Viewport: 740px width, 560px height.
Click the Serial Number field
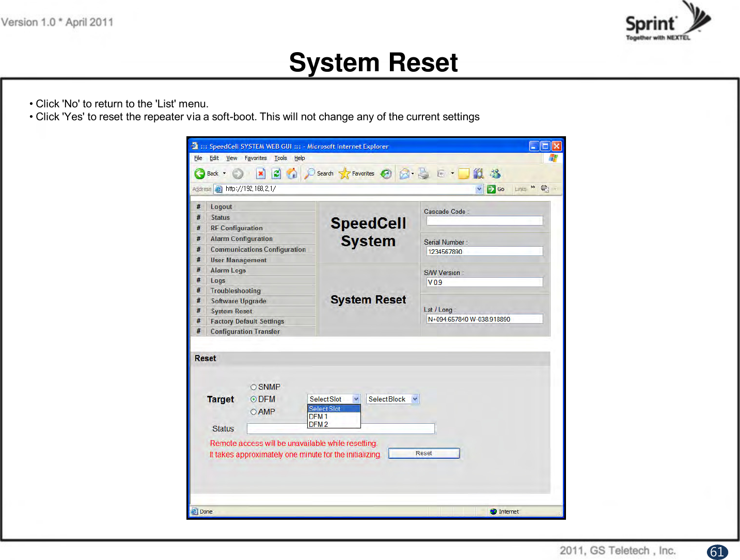484,251
